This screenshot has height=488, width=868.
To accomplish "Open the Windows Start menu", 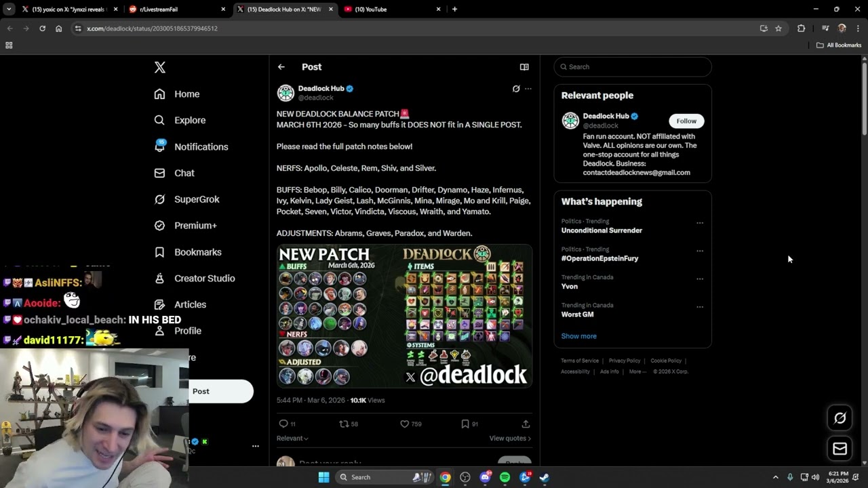I will point(323,477).
